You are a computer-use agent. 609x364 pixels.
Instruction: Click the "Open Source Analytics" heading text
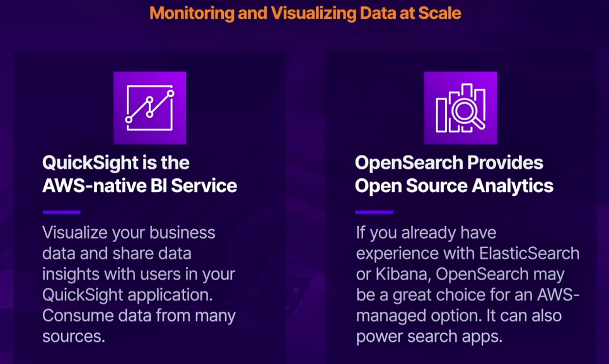pos(454,186)
